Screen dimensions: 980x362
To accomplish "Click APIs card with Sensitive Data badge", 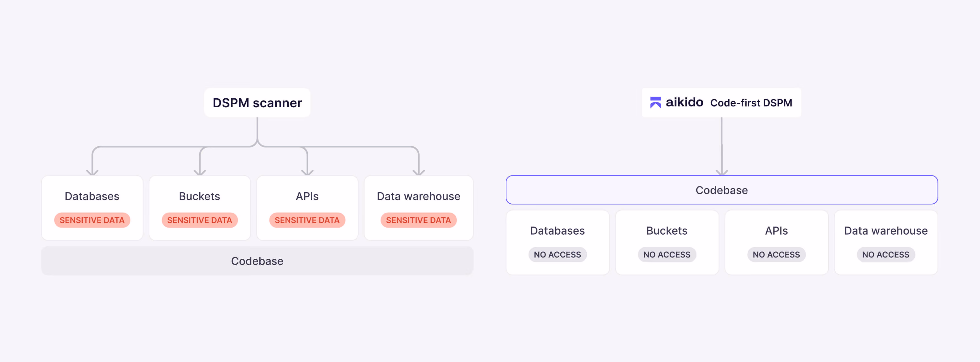I will (x=307, y=208).
